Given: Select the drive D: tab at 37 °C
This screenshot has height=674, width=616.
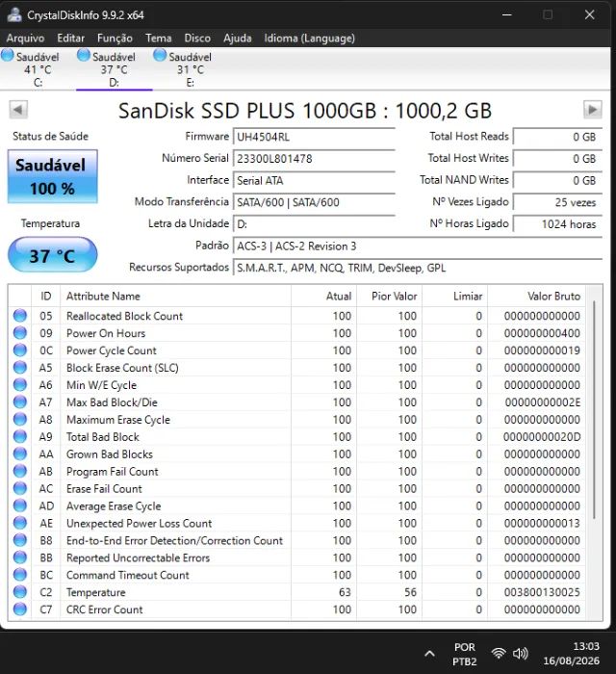Looking at the screenshot, I should pos(115,68).
